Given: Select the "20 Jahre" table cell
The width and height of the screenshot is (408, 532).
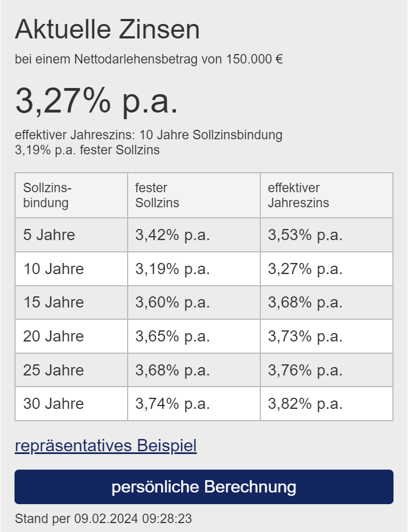Looking at the screenshot, I should coord(54,336).
